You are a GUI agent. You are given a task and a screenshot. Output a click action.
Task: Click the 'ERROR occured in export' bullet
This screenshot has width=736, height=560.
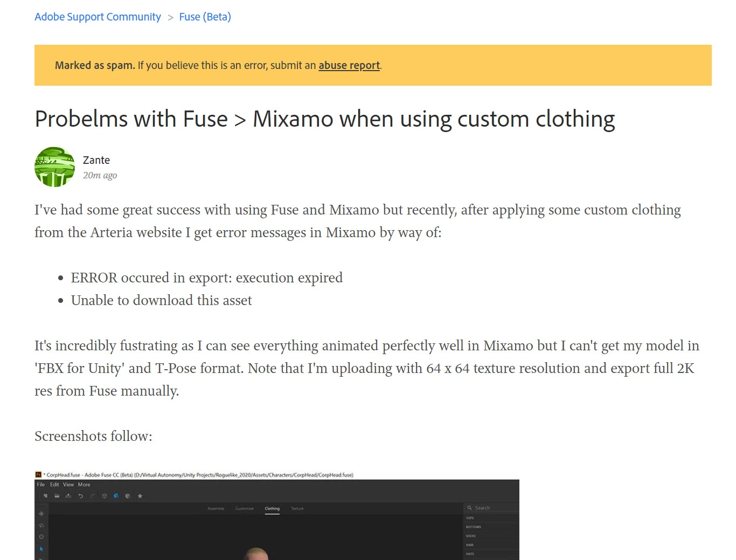coord(206,278)
